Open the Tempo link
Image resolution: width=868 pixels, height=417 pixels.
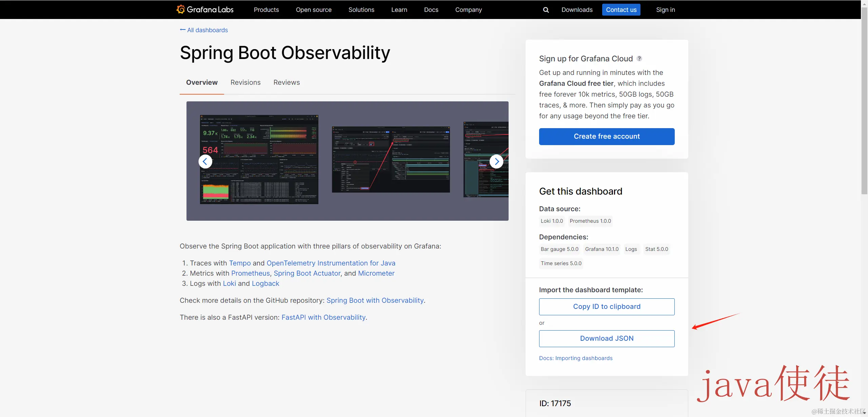pyautogui.click(x=240, y=263)
